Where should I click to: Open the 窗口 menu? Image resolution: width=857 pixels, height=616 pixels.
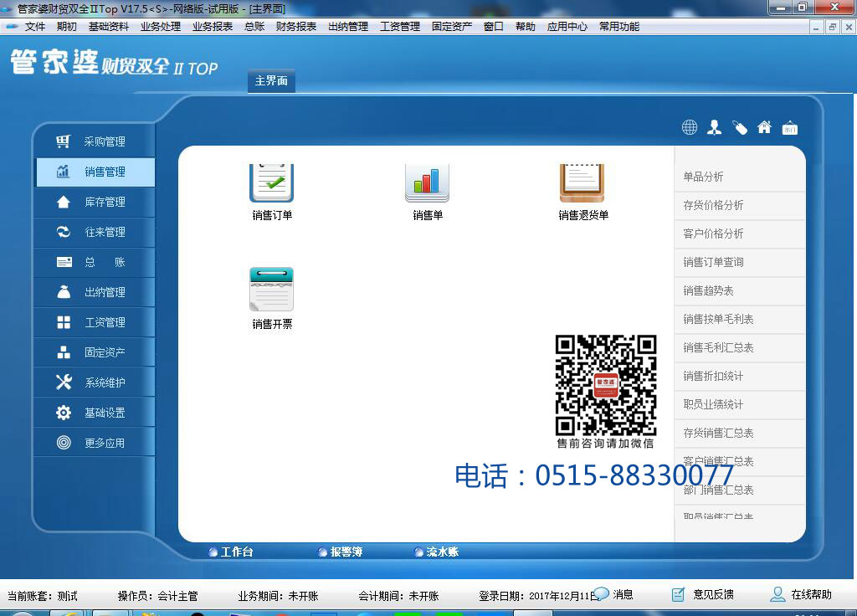point(493,26)
